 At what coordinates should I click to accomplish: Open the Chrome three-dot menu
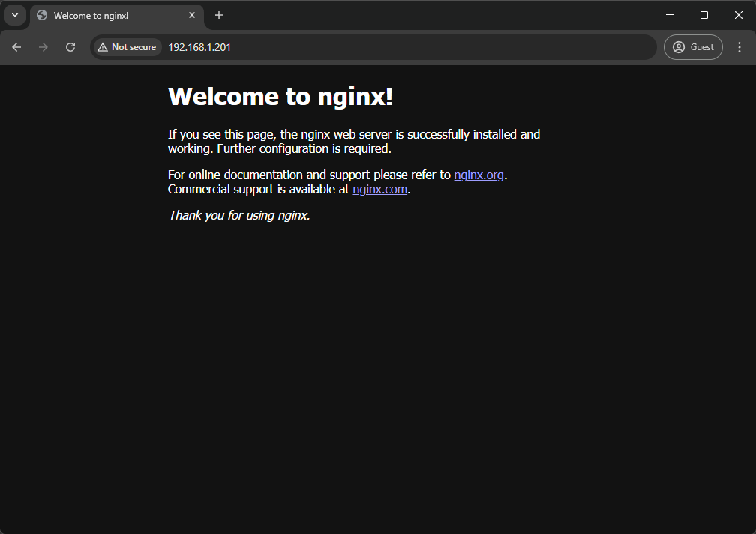pyautogui.click(x=739, y=47)
